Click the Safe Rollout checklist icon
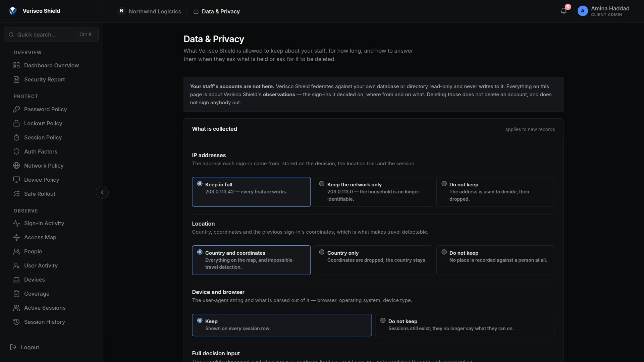The image size is (644, 362). (16, 194)
